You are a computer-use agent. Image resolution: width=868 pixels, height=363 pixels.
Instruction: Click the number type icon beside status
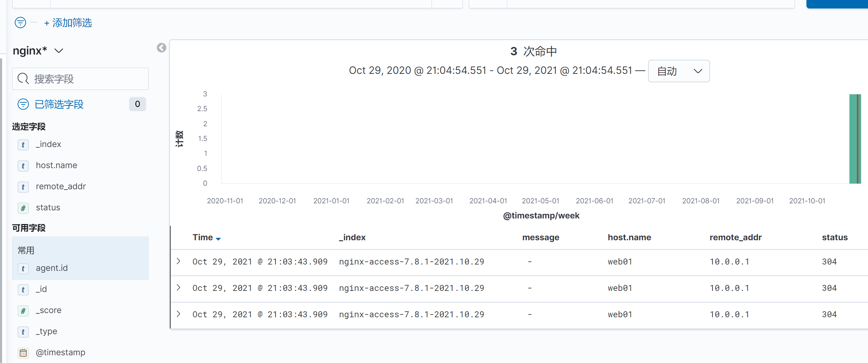[23, 208]
